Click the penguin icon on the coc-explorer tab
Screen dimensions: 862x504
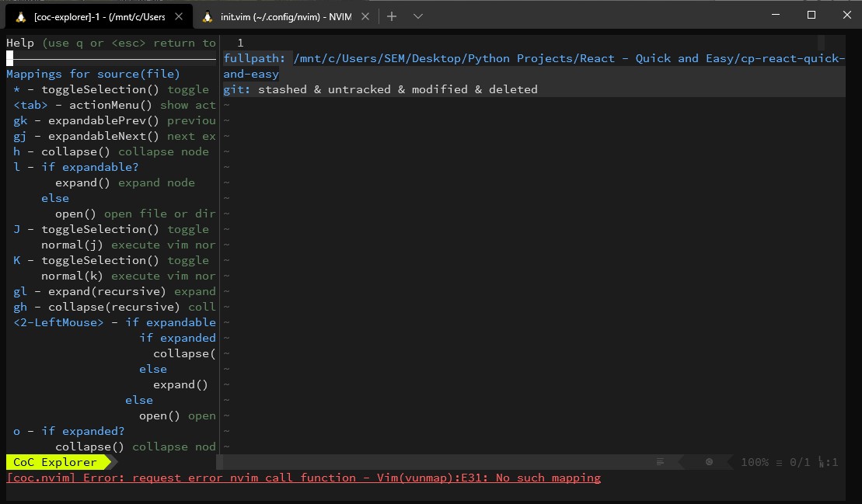point(19,16)
